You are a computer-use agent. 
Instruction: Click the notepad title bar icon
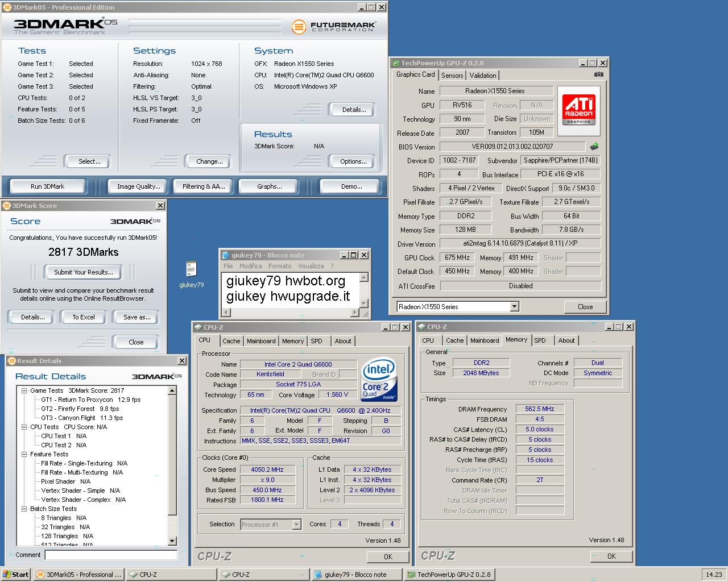tap(226, 255)
